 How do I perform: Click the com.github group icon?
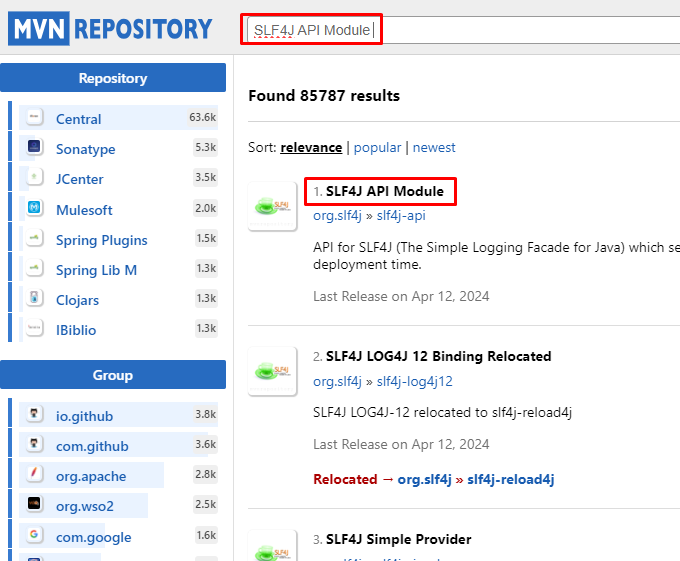point(34,444)
